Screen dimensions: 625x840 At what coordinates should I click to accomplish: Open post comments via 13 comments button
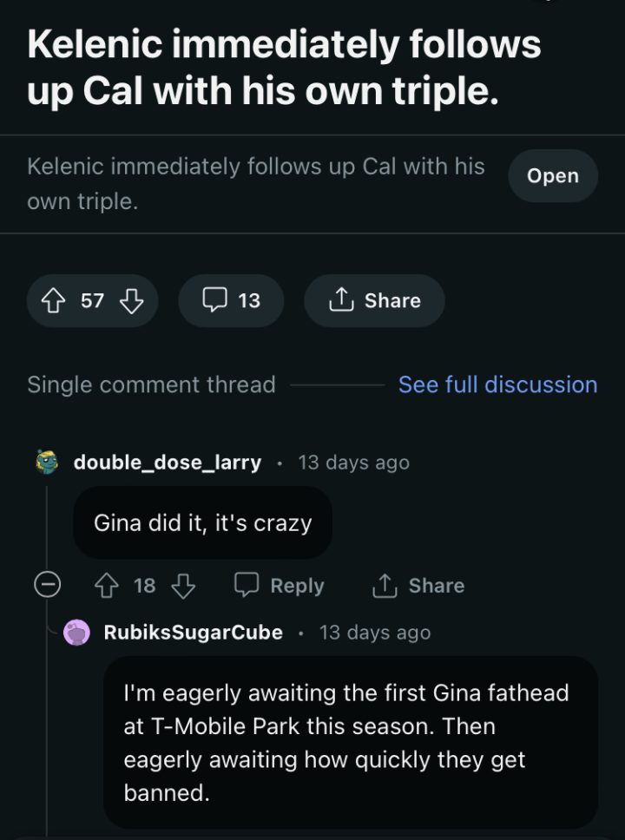pyautogui.click(x=231, y=300)
